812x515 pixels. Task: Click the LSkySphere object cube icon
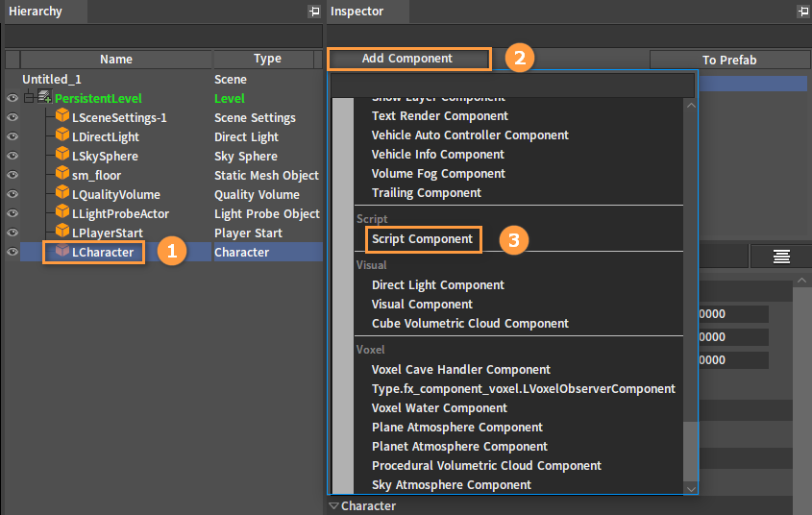62,156
